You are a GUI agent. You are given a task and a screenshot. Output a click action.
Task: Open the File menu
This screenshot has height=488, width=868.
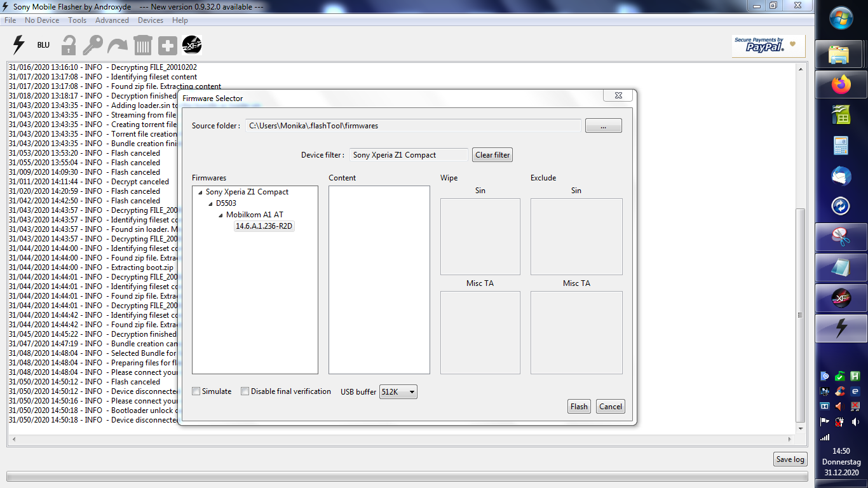10,20
